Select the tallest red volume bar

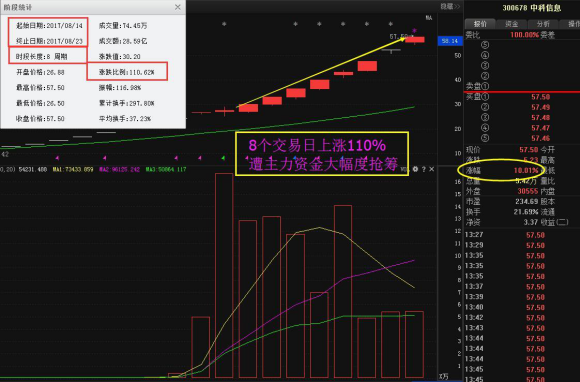pyautogui.click(x=224, y=275)
